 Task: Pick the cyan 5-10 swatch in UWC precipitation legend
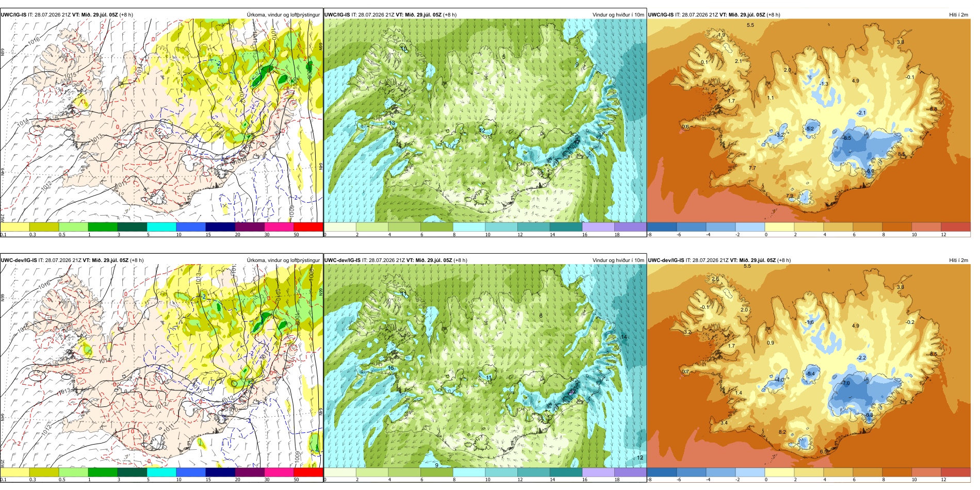(161, 227)
